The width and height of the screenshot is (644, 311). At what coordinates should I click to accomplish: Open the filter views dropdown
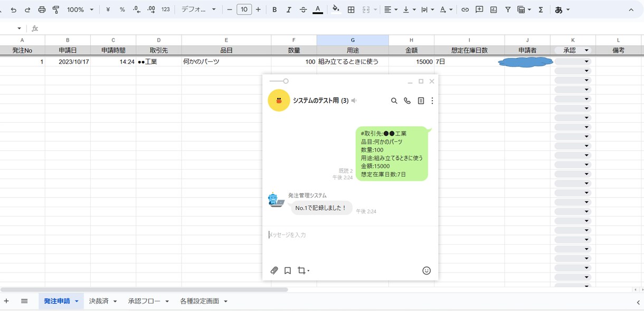[524, 9]
